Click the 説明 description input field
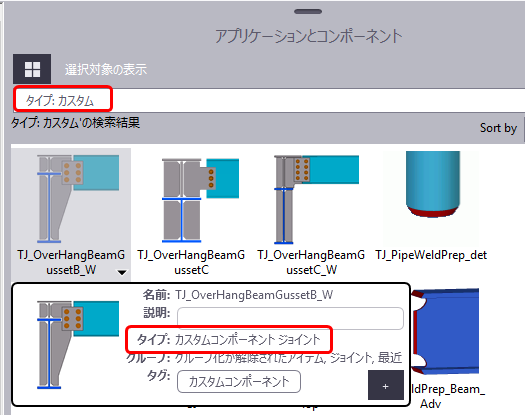Screen dimensions: 525x415 [290, 318]
